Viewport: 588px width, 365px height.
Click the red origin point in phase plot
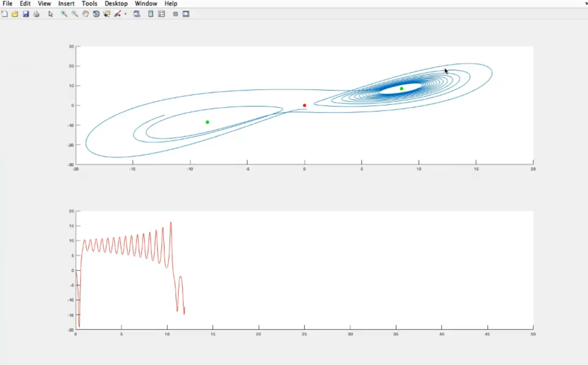point(305,105)
